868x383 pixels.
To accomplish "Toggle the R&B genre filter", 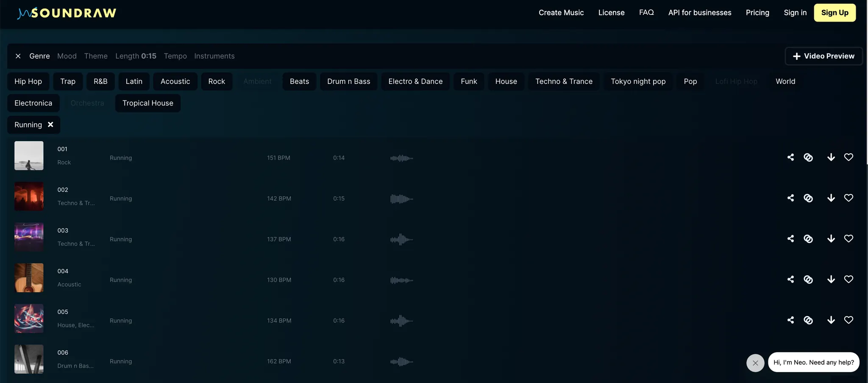I will pyautogui.click(x=100, y=81).
